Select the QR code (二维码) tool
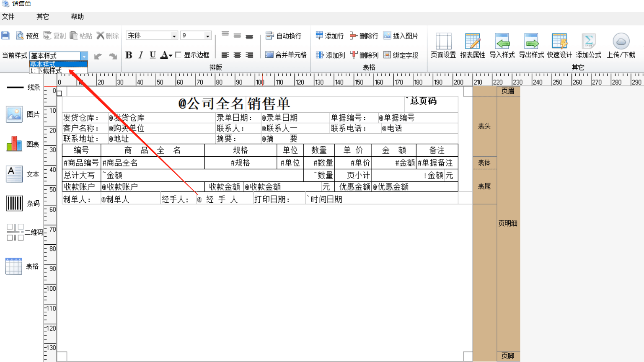 point(24,232)
